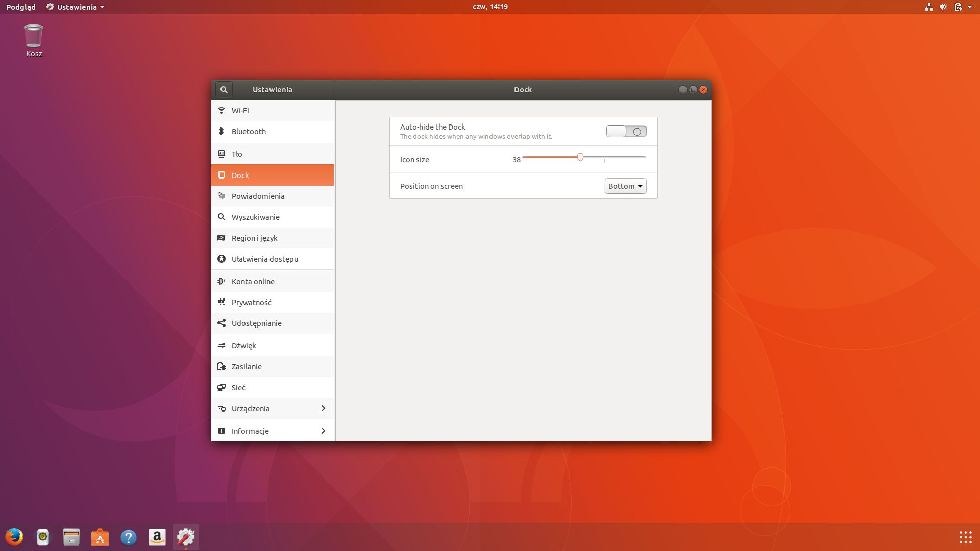The width and height of the screenshot is (980, 551).
Task: Open Ubuntu Software from dock
Action: click(100, 537)
